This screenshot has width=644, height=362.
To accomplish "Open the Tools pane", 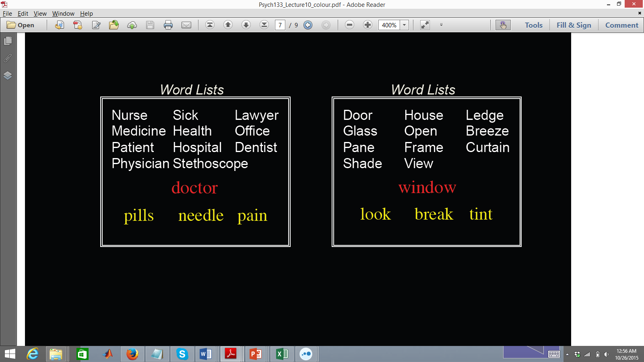I will tap(534, 25).
